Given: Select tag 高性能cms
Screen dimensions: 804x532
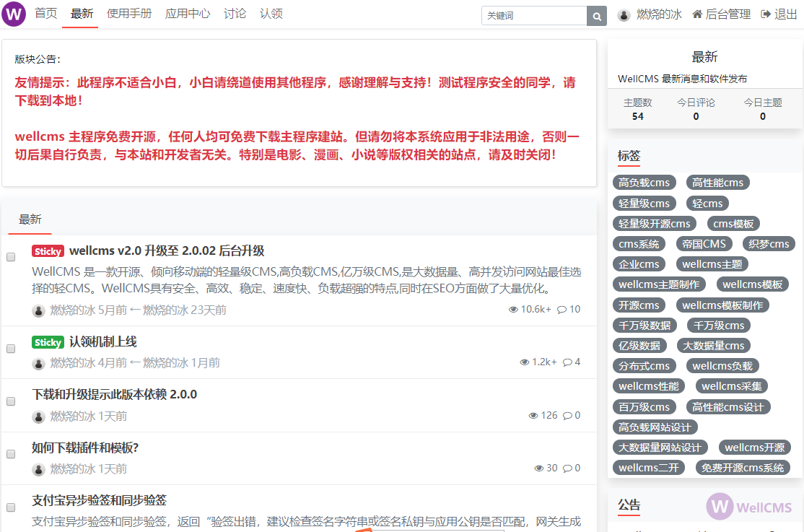Looking at the screenshot, I should click(x=718, y=183).
